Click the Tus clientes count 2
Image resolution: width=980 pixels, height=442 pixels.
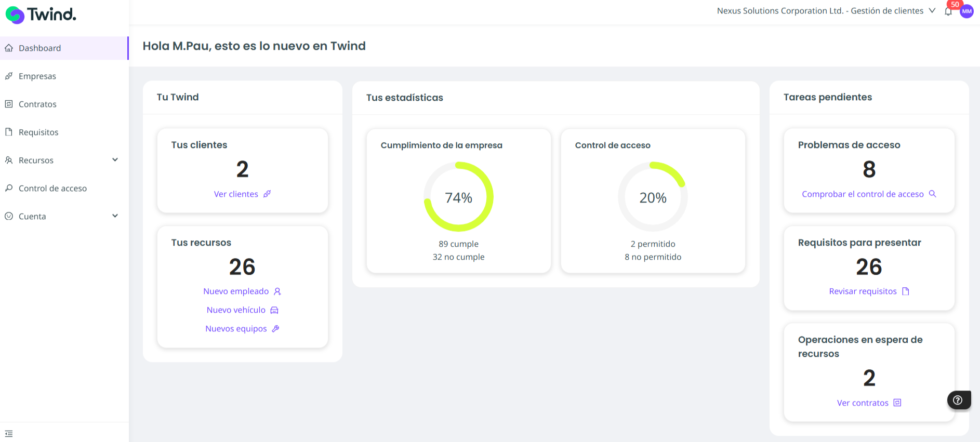pyautogui.click(x=242, y=169)
